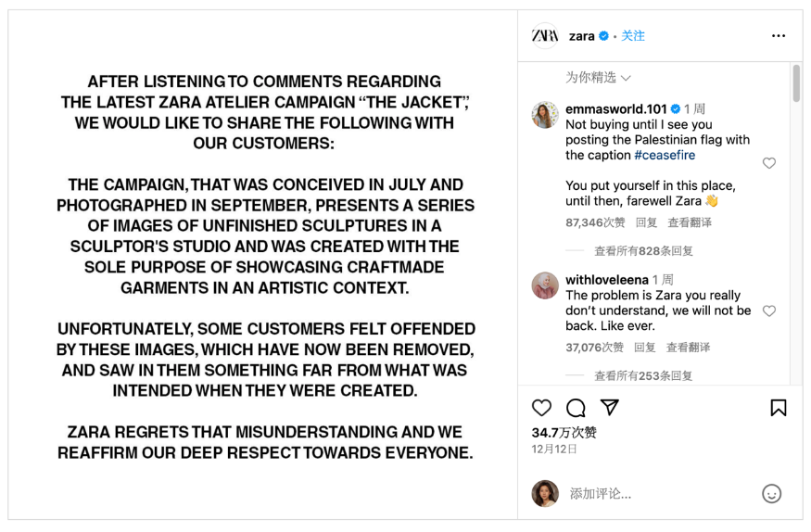
Task: Follow Zara using the 关注 link
Action: click(632, 35)
